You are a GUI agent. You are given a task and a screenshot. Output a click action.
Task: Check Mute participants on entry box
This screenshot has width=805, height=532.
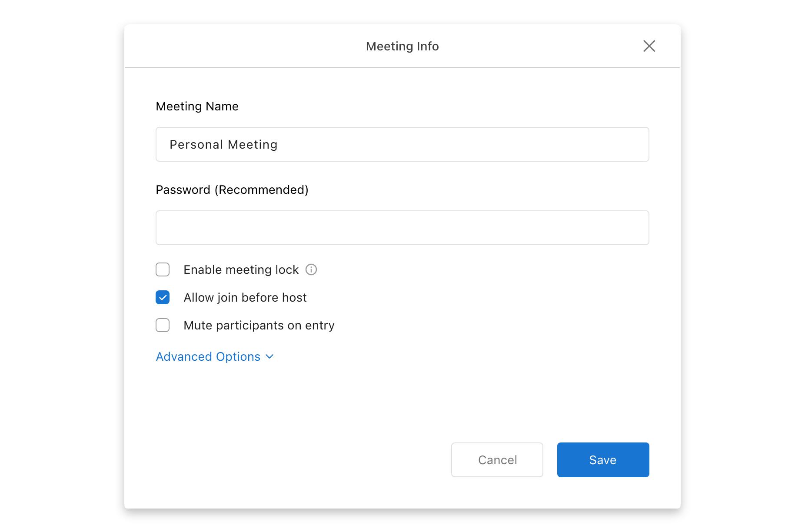click(x=163, y=325)
